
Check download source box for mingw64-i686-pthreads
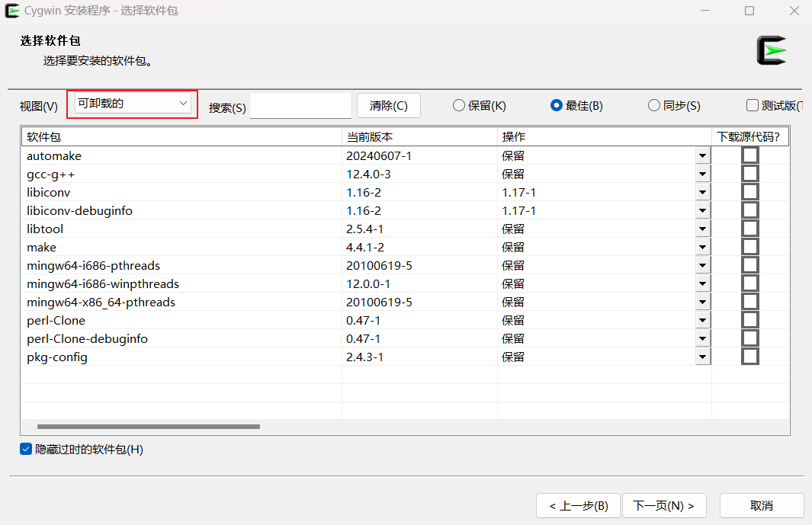(749, 265)
